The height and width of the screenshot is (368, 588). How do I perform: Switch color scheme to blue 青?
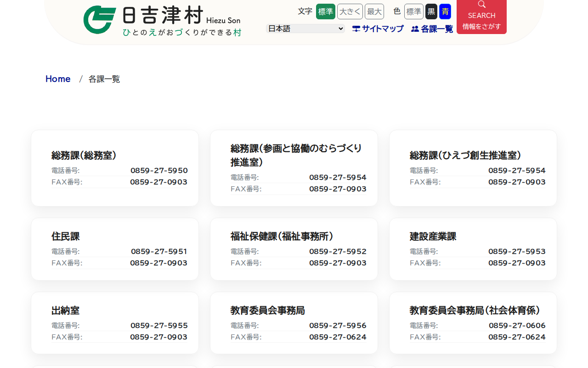445,11
